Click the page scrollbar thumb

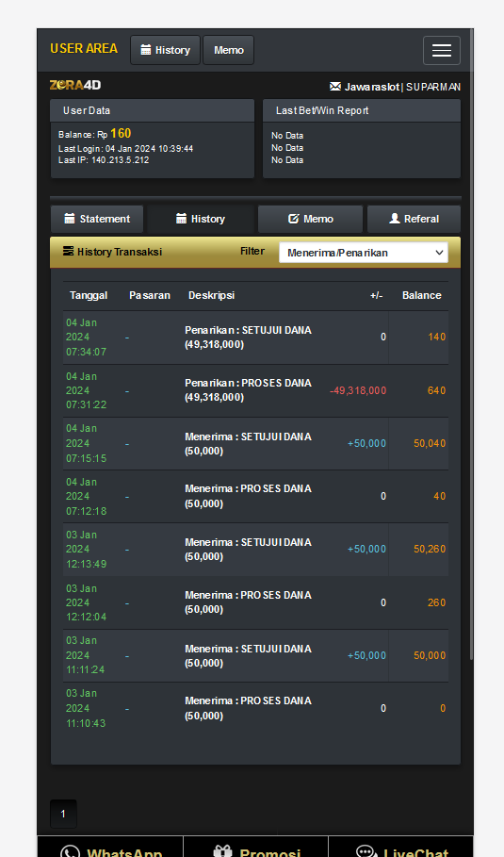tap(471, 344)
